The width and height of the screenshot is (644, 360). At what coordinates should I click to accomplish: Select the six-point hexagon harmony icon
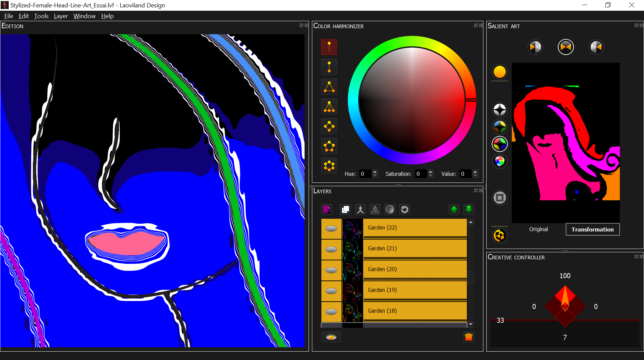[329, 166]
